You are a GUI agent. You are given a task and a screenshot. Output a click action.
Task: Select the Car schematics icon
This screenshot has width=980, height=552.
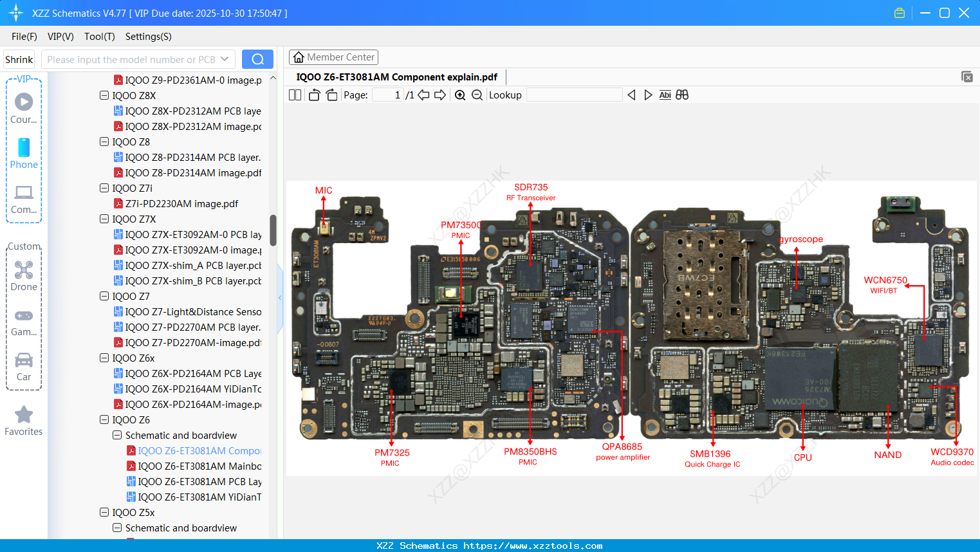(23, 361)
